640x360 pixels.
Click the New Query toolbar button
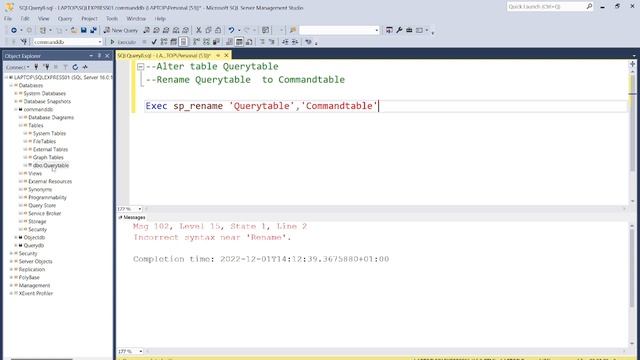[121, 30]
